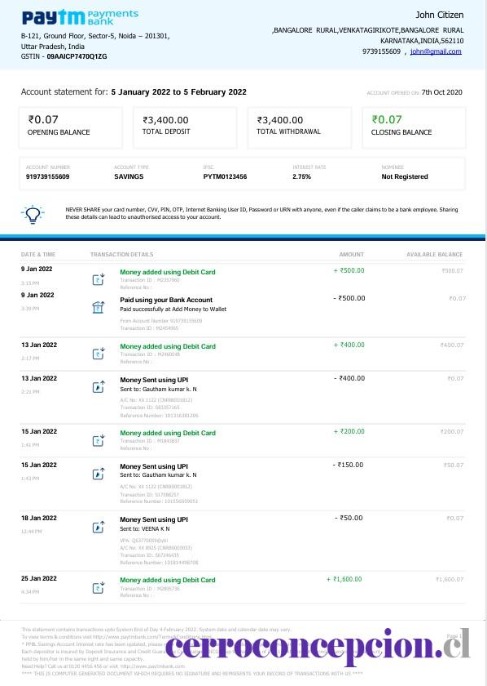
Task: Click the UPI sent icon for 13 Jan ₹400 transfer
Action: [x=98, y=387]
